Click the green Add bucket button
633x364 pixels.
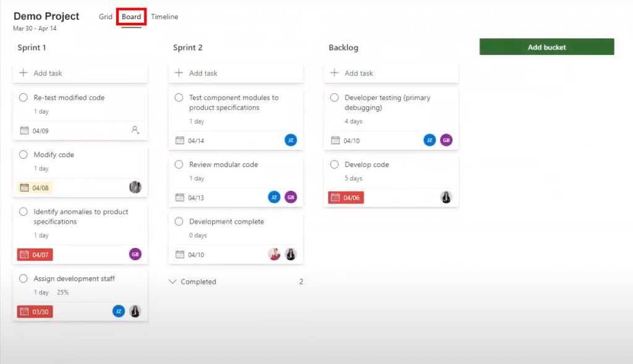tap(546, 47)
